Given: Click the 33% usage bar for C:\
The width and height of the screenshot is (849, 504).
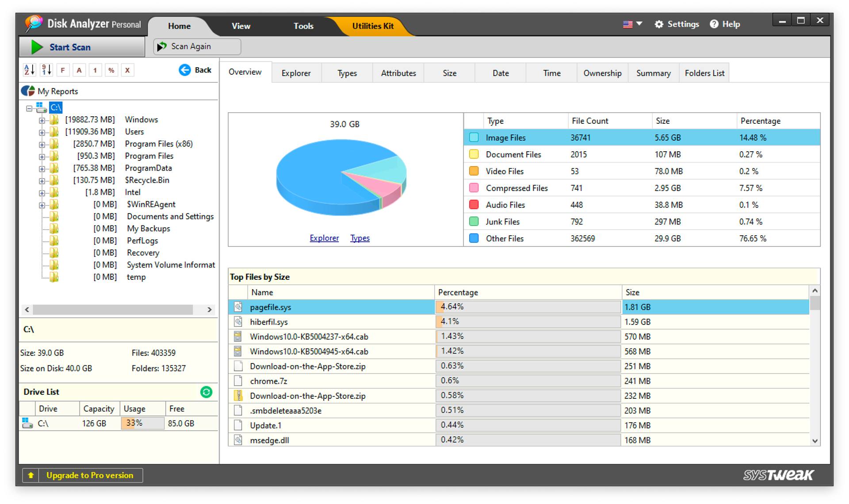Looking at the screenshot, I should (x=142, y=423).
